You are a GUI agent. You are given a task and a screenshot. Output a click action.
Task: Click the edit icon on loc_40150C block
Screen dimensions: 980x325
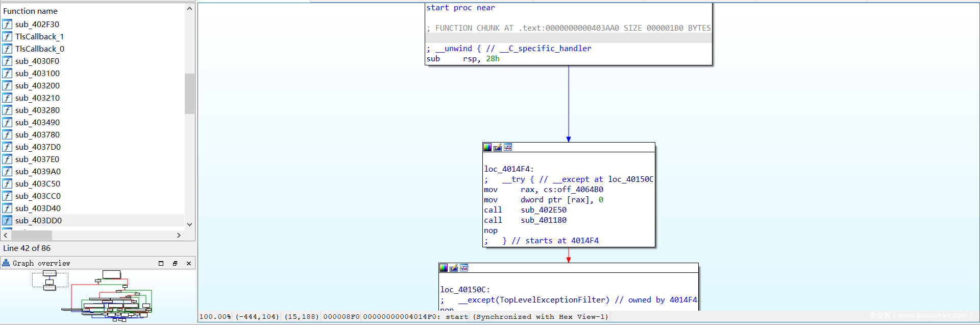pos(454,268)
